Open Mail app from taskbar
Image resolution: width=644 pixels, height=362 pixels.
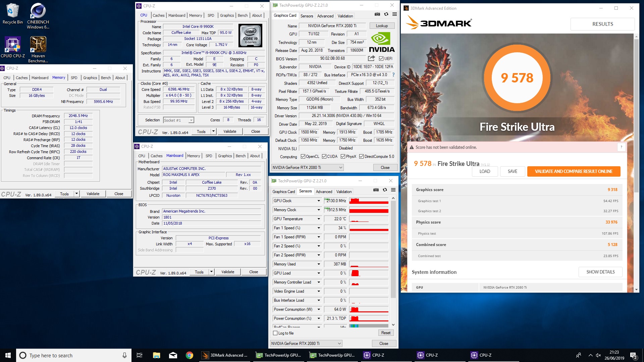click(x=173, y=355)
